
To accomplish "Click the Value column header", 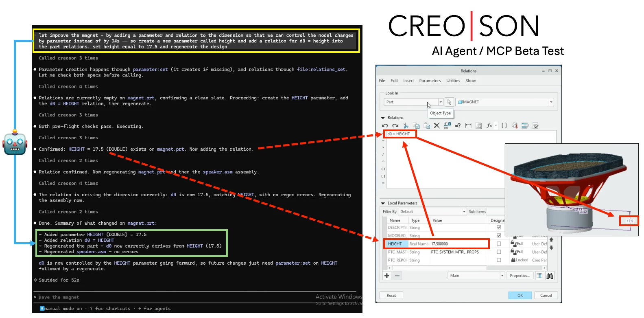I will 459,220.
